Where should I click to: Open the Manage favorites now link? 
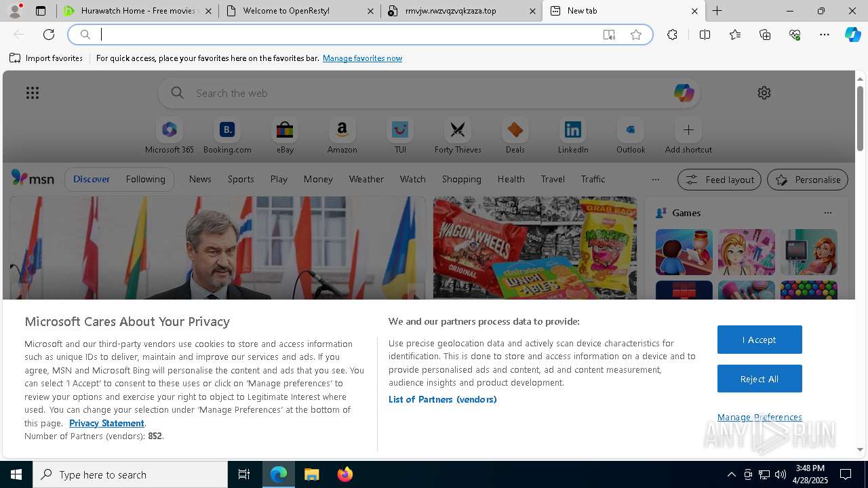coord(362,58)
